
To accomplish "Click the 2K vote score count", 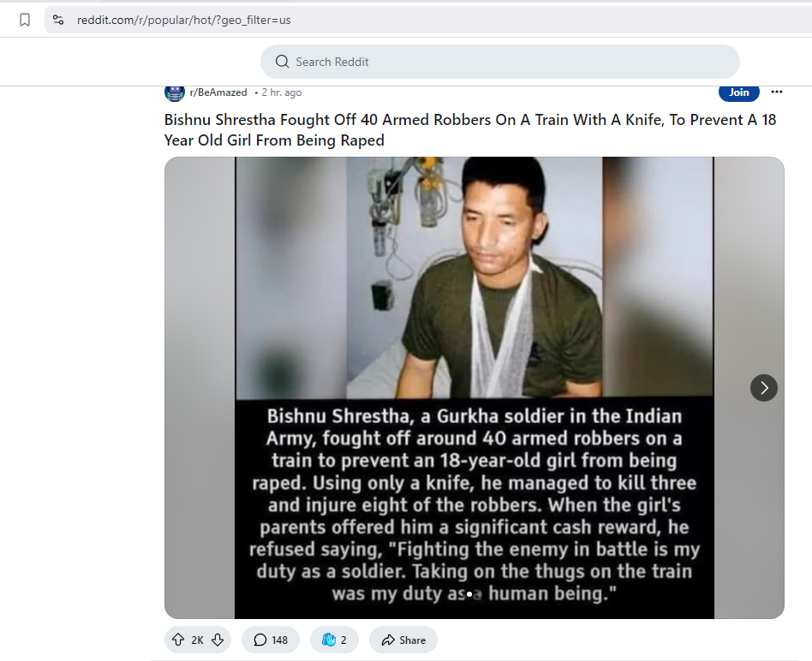I will click(197, 640).
